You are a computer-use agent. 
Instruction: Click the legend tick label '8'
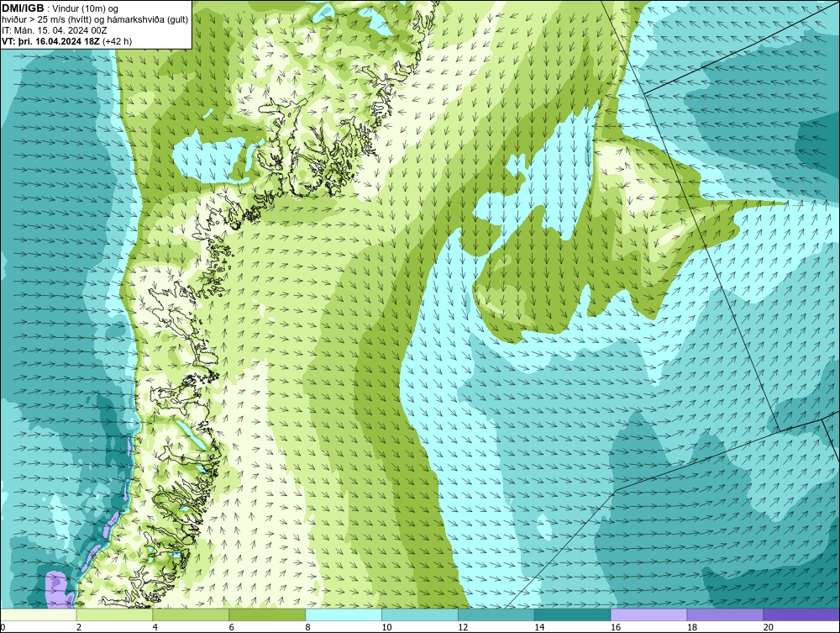[x=307, y=627]
